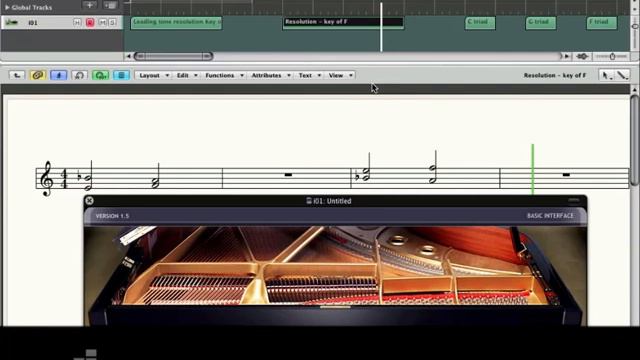Toggle the red record-enable button on track i01

[90, 22]
